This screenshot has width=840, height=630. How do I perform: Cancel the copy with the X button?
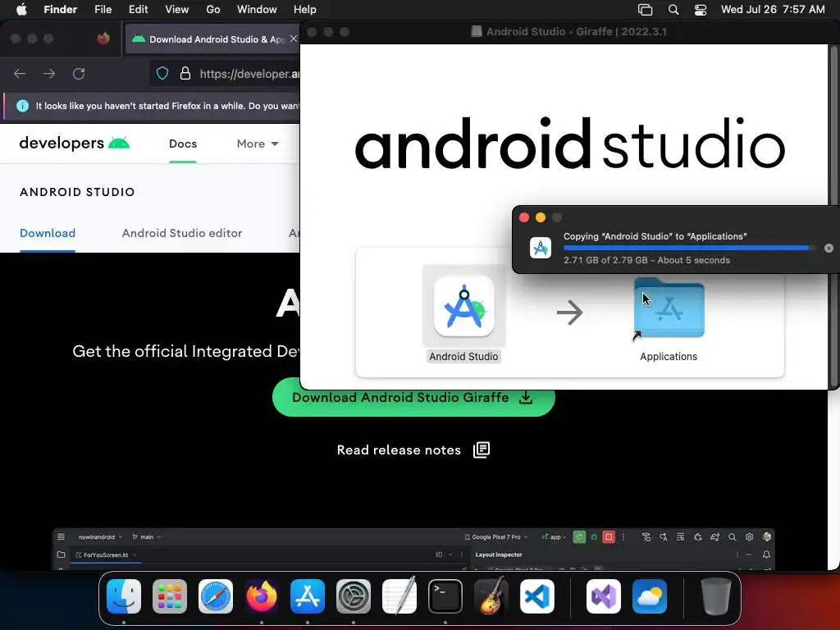click(x=829, y=248)
